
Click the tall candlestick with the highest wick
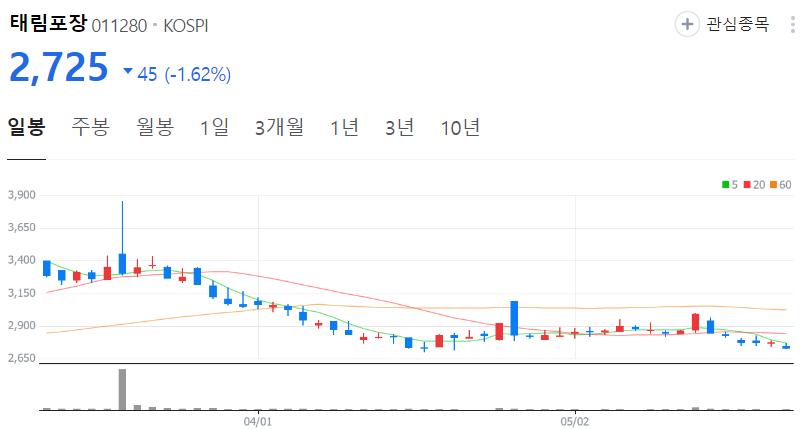point(122,238)
